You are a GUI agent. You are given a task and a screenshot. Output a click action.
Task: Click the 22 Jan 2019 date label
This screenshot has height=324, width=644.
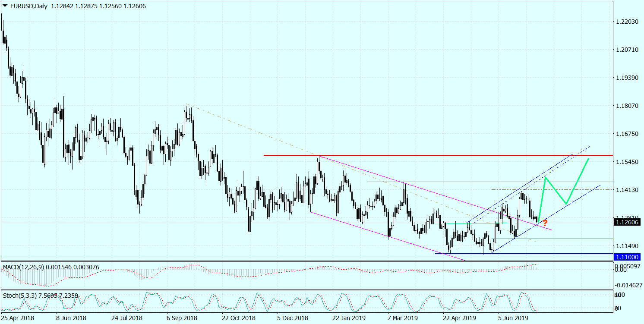[x=349, y=318]
